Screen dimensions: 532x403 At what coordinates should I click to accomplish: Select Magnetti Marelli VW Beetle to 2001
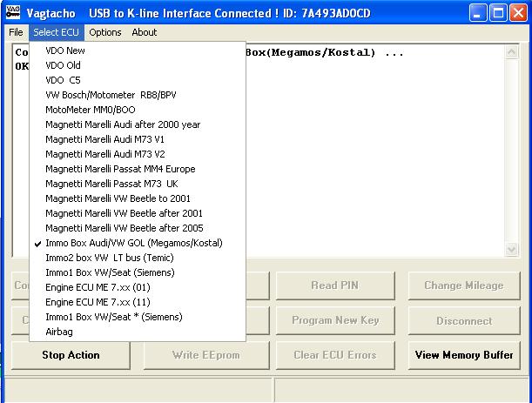pyautogui.click(x=138, y=198)
